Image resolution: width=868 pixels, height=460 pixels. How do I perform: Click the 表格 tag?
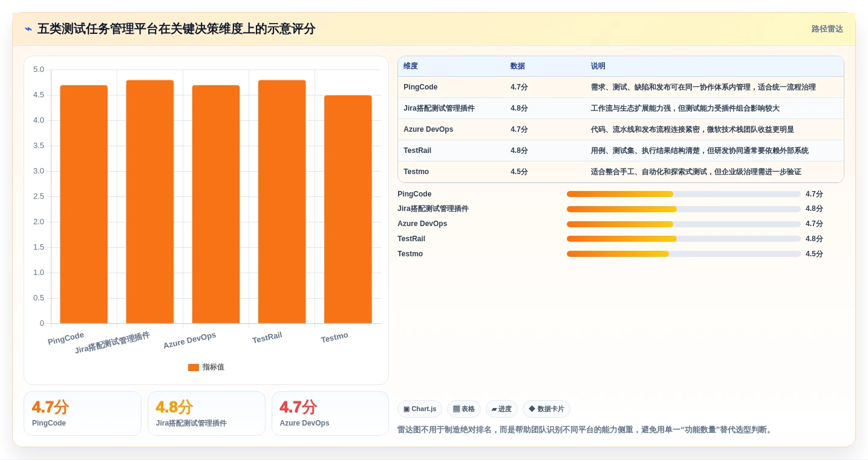tap(464, 409)
